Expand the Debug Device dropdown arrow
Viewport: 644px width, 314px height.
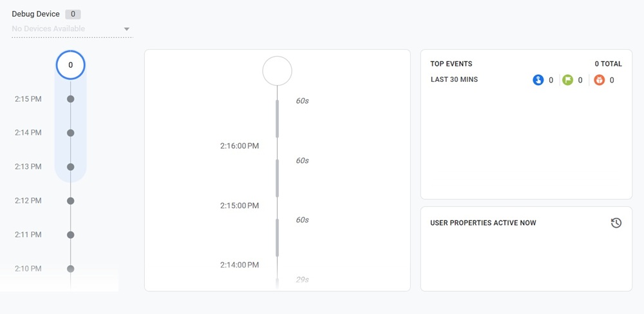pyautogui.click(x=127, y=29)
